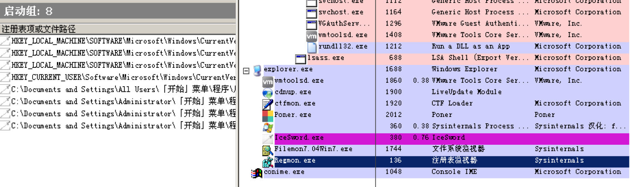Click the 'CTF Loader' description

[x=452, y=103]
